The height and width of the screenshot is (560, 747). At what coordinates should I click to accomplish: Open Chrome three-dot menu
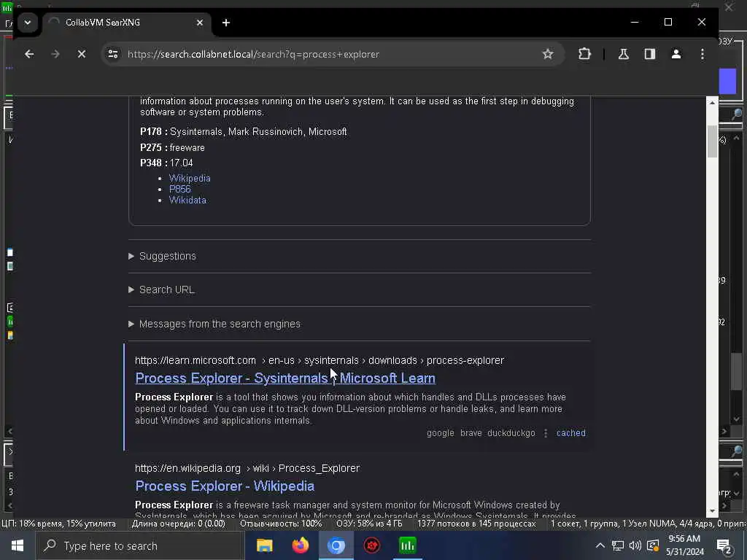[x=703, y=54]
